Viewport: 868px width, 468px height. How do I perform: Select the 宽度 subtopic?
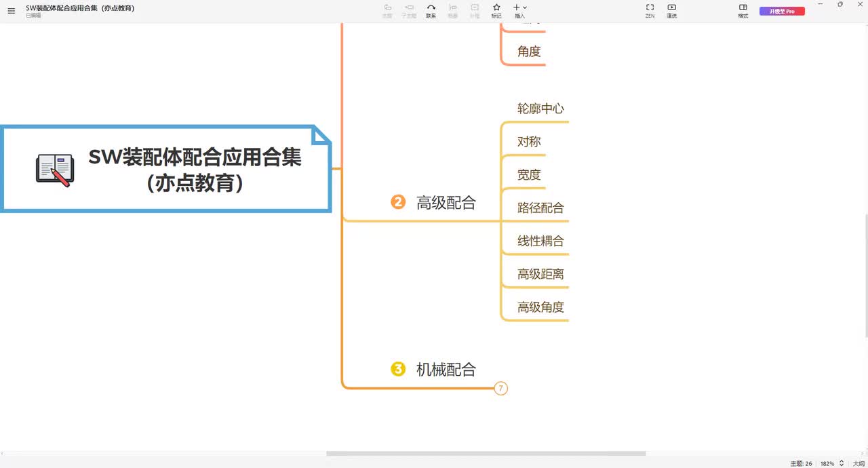529,175
